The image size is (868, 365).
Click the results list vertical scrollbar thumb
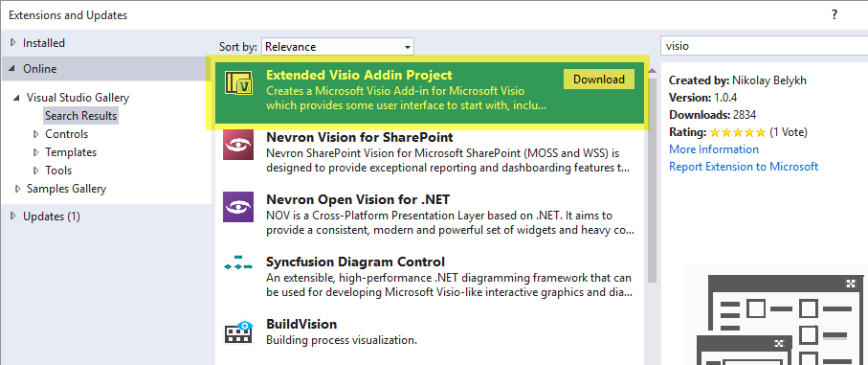[x=652, y=180]
